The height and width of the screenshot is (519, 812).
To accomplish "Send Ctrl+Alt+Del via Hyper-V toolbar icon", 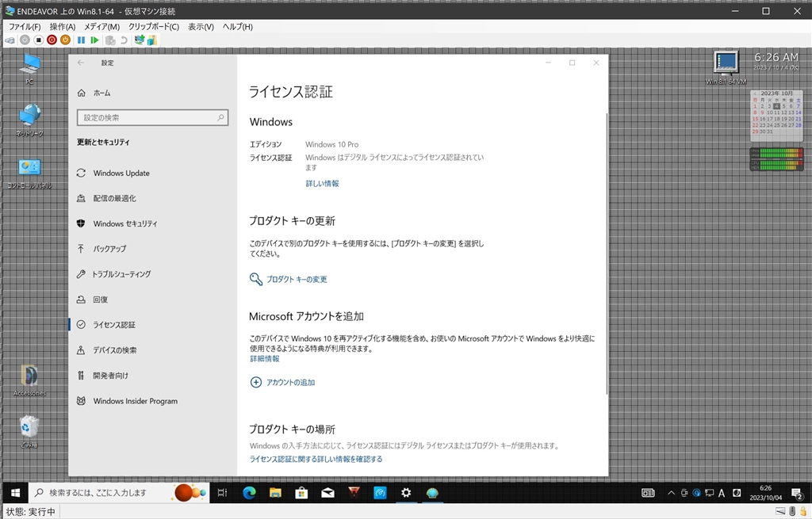I will (10, 40).
